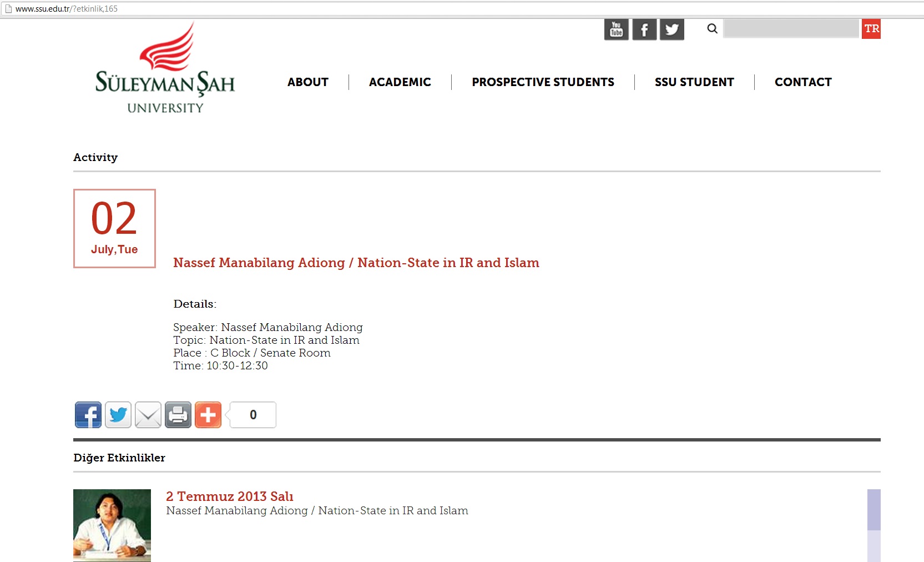Click inside the site search field
The height and width of the screenshot is (562, 924).
(791, 29)
